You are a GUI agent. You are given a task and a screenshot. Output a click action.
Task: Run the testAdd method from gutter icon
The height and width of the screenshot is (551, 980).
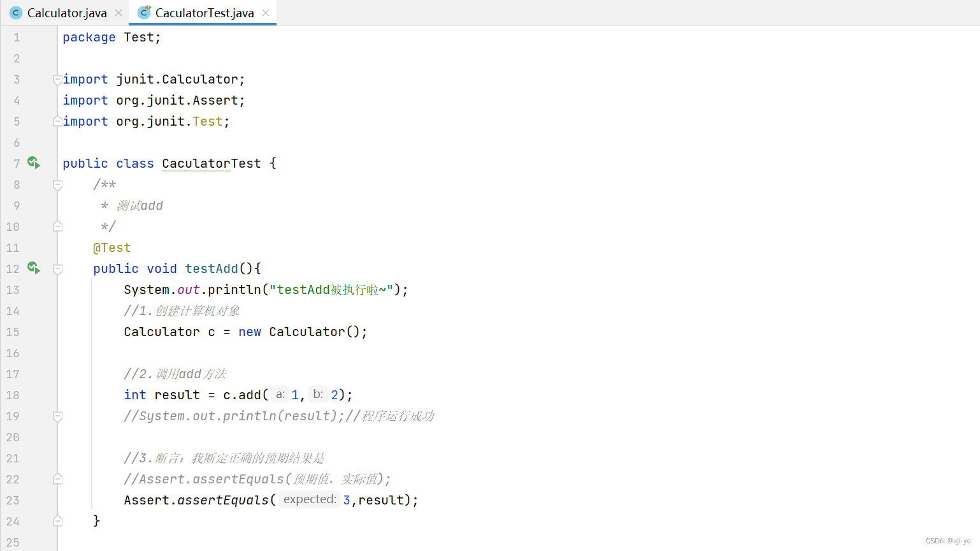coord(34,268)
